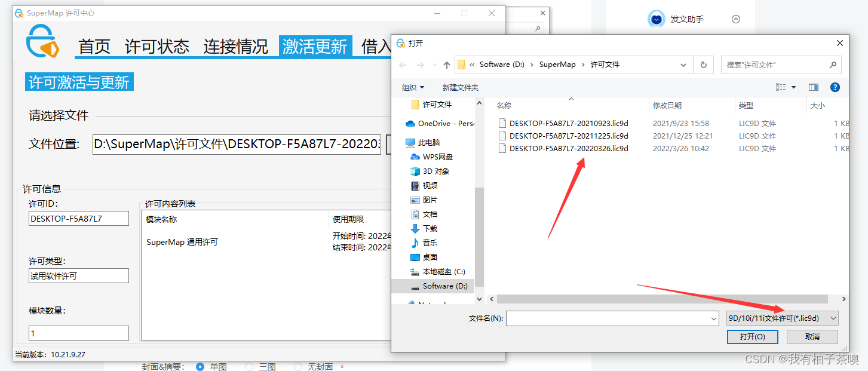Open the 组织 dropdown menu
Viewport: 868px width, 371px height.
tap(413, 87)
